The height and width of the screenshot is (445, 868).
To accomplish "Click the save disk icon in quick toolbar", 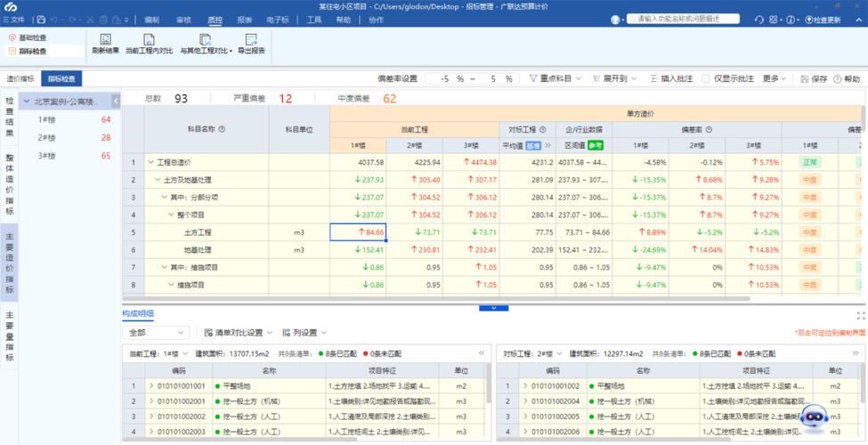I will tap(41, 20).
